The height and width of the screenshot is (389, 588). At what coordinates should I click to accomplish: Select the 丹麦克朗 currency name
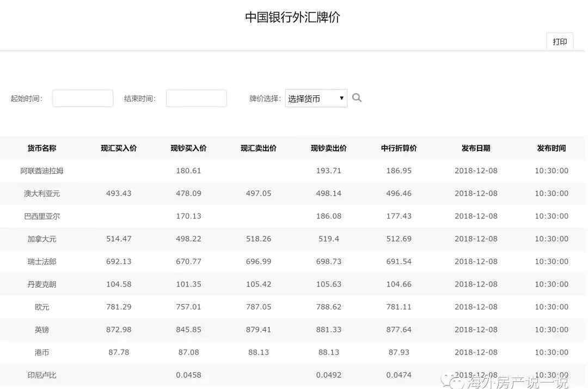click(x=41, y=284)
